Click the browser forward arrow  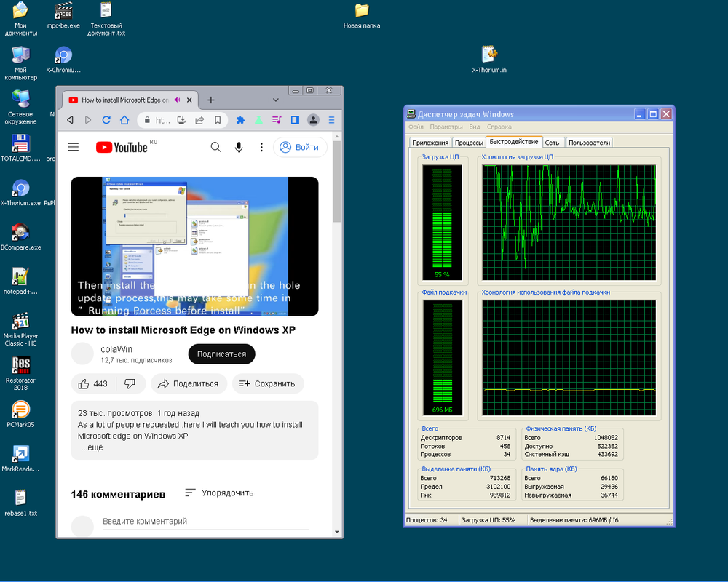[x=88, y=120]
